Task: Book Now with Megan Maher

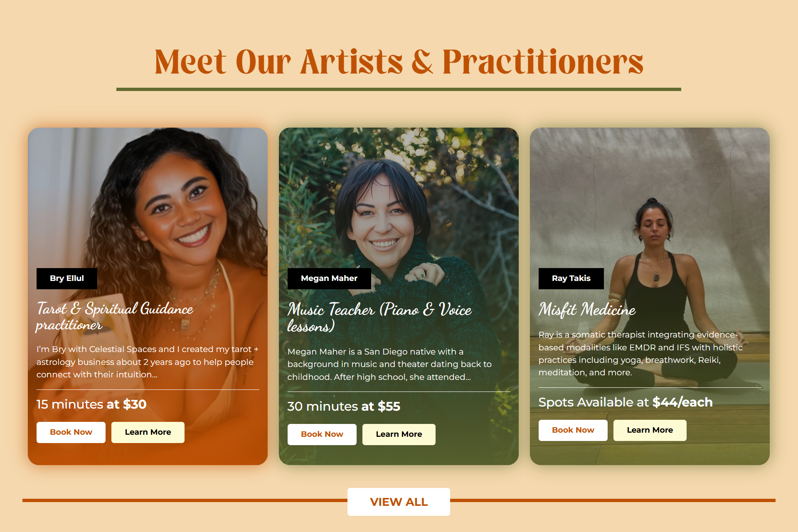Action: click(x=322, y=434)
